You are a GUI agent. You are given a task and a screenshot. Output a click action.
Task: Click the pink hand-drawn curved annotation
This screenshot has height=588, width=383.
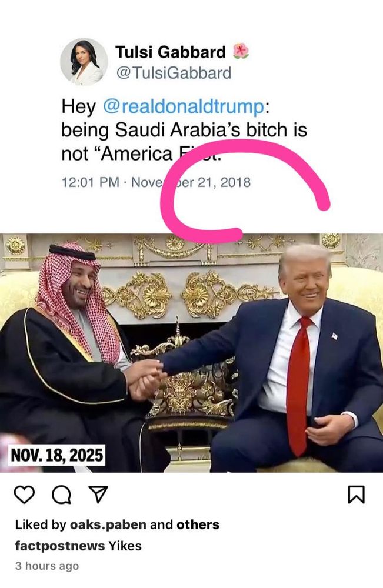pos(245,191)
